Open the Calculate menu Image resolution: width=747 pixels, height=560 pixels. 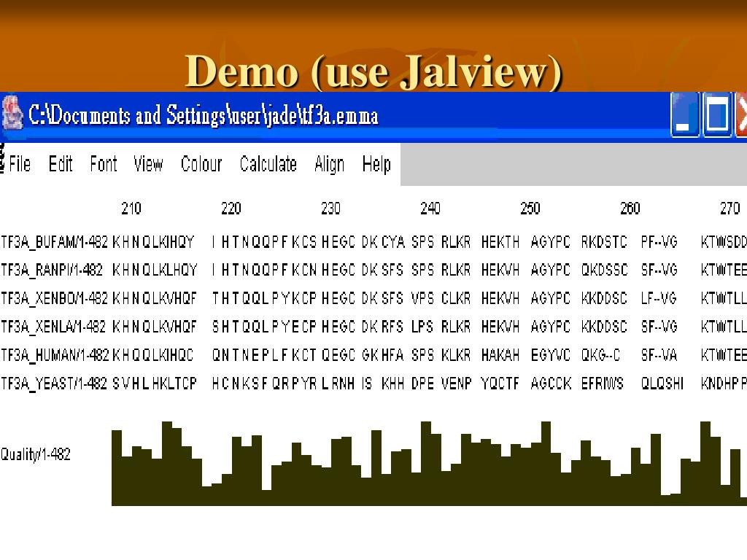tap(268, 164)
